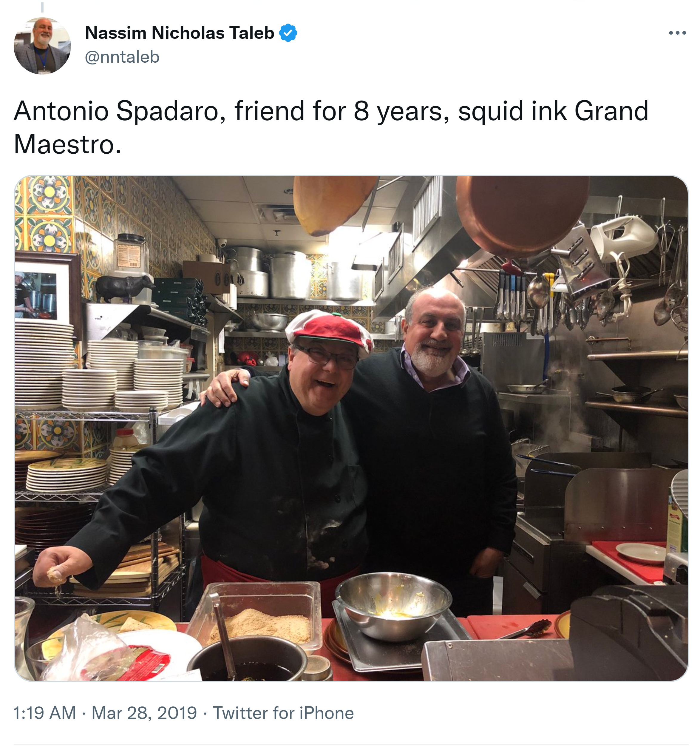Screen dimensions: 700x753
Task: Click the "Twitter for iPhone" source link
Action: coord(283,713)
